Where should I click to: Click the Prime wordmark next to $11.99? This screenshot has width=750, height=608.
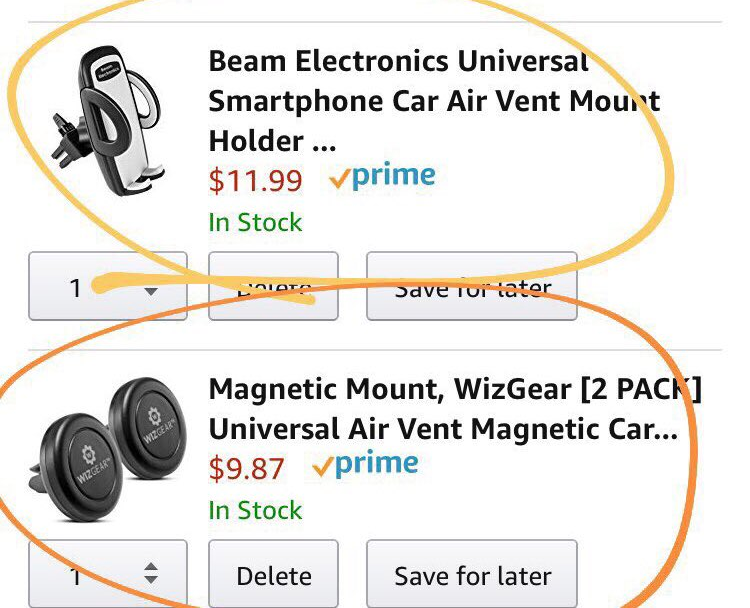393,177
